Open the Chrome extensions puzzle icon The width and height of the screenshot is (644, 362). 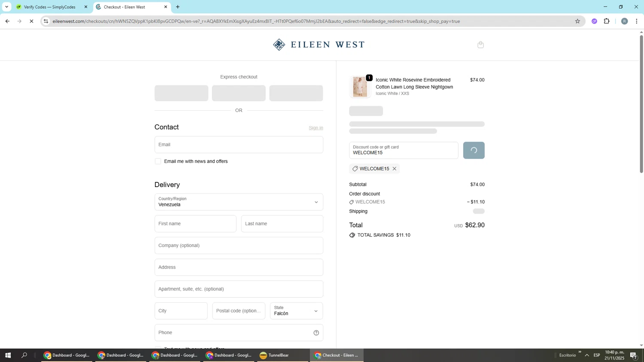coord(607,21)
